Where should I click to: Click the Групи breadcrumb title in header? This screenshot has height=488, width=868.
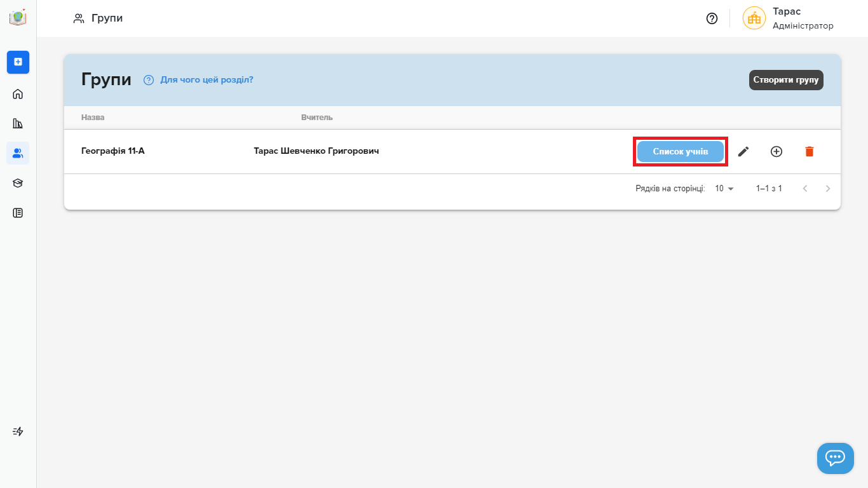(107, 18)
